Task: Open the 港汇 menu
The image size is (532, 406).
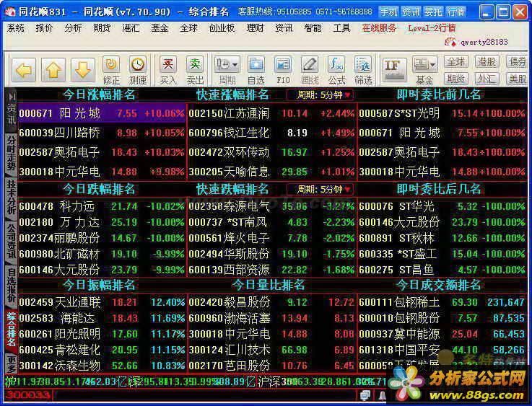Action: tap(131, 28)
